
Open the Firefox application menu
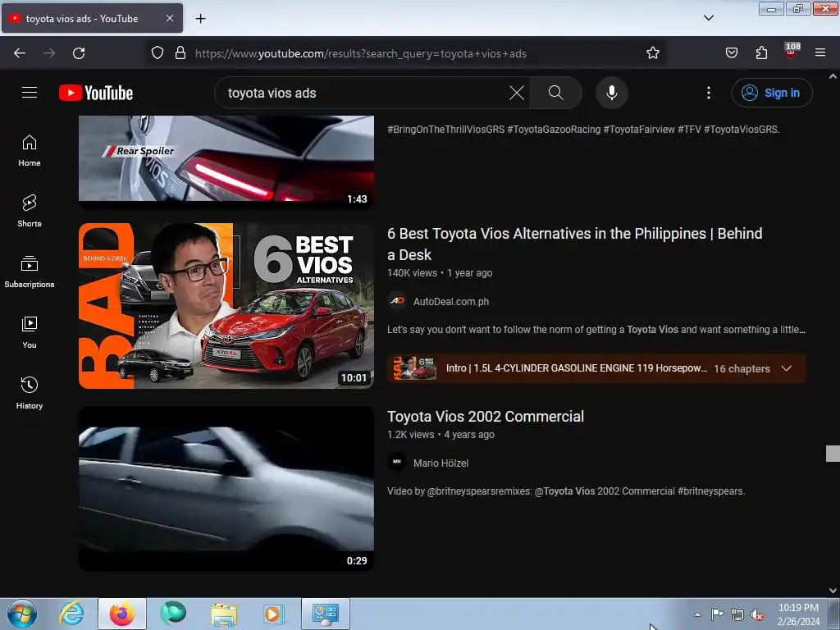click(x=820, y=52)
